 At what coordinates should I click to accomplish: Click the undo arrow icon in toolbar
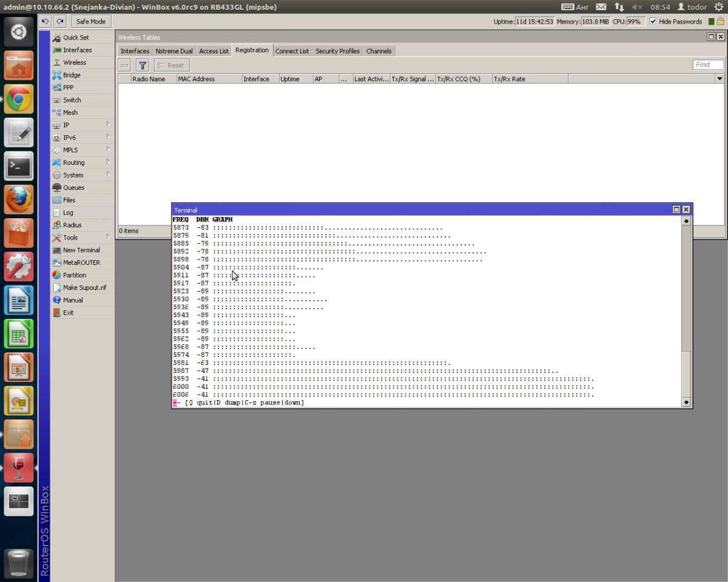click(x=45, y=21)
